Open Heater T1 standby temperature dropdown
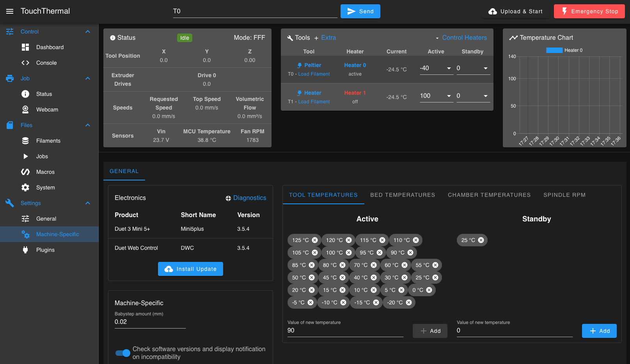 486,96
